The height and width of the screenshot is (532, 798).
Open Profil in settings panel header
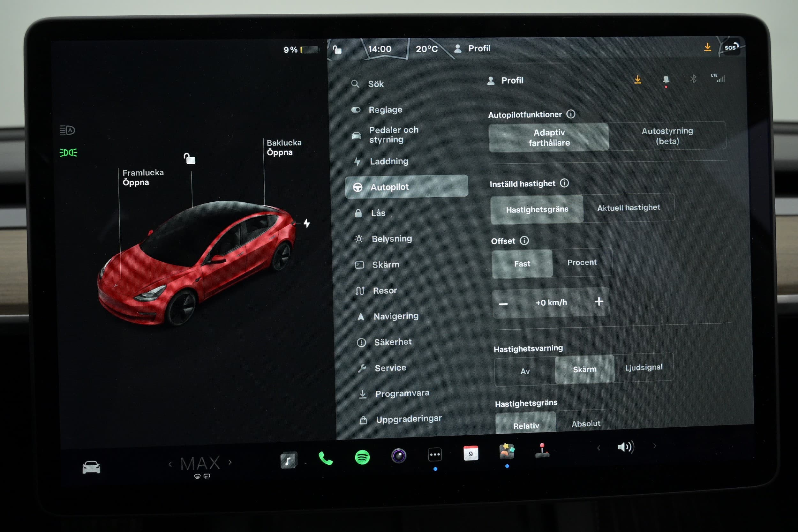tap(505, 80)
